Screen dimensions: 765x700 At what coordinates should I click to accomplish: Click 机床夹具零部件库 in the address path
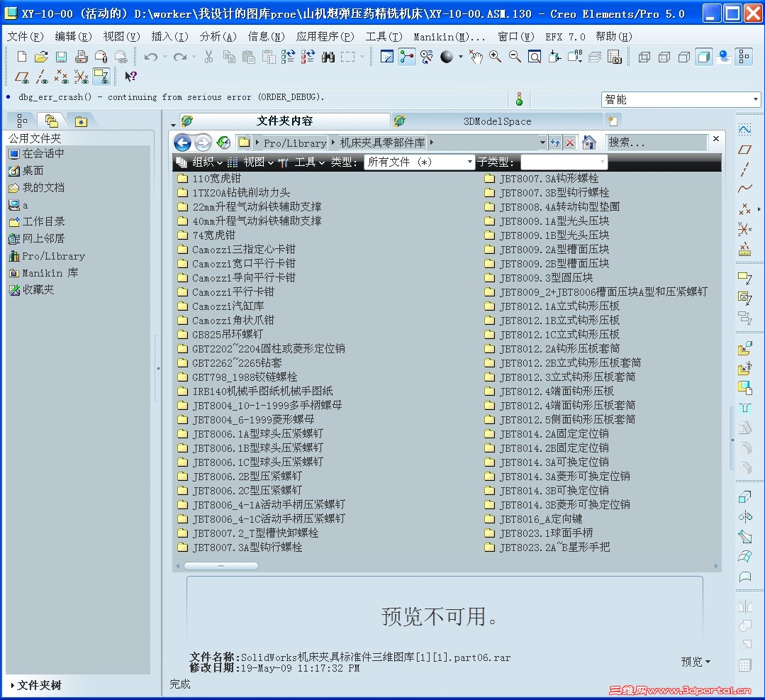point(382,143)
